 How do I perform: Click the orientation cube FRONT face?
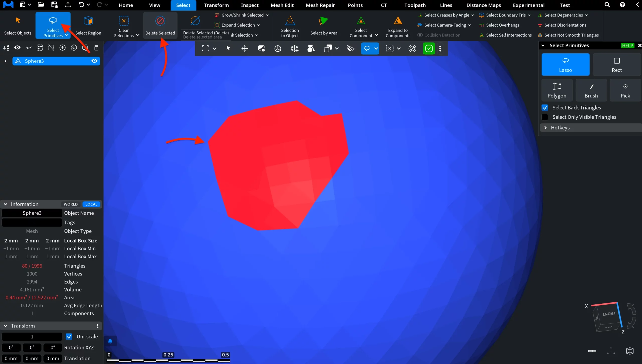point(609,314)
